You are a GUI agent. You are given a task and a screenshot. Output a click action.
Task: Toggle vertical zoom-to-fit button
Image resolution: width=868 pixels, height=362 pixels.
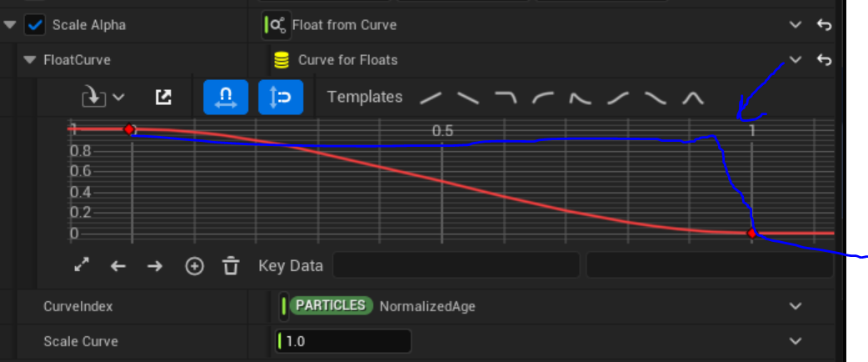point(281,97)
